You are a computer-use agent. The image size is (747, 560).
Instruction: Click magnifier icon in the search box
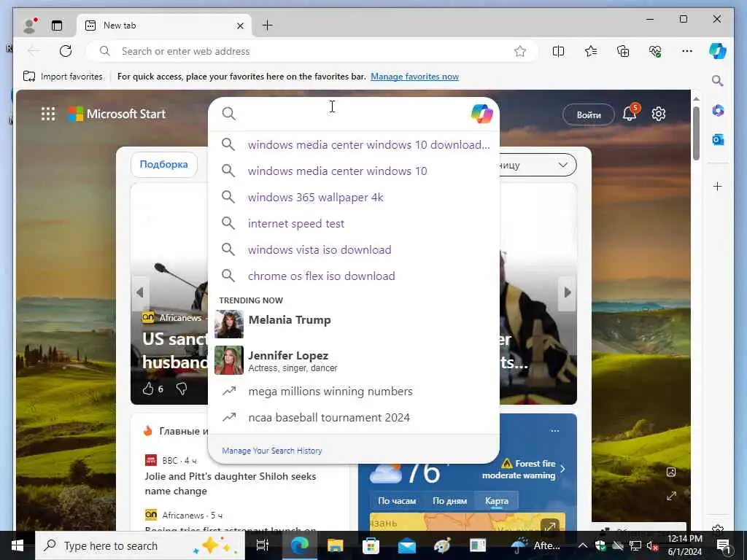229,113
